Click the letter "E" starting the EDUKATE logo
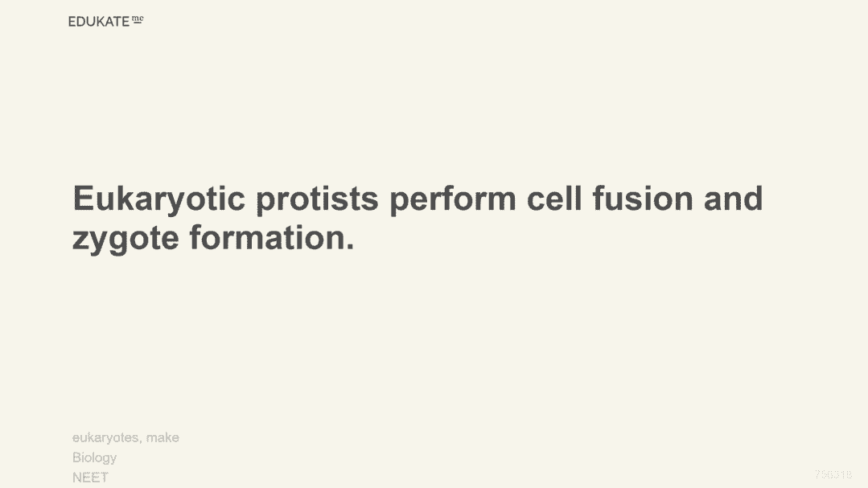 (72, 22)
